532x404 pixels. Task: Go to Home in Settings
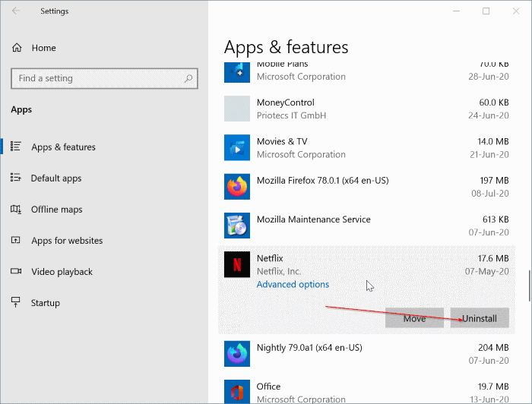pyautogui.click(x=44, y=48)
